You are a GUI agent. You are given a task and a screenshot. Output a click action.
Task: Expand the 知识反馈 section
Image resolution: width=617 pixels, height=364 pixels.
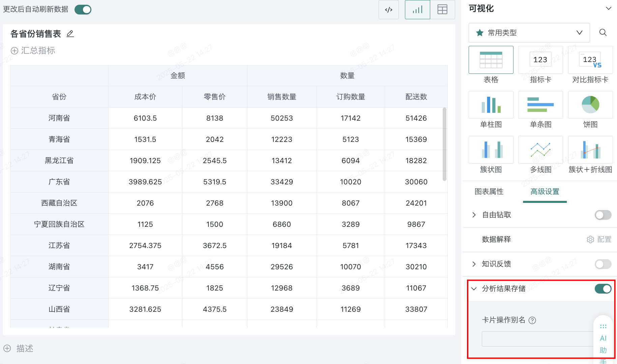474,264
